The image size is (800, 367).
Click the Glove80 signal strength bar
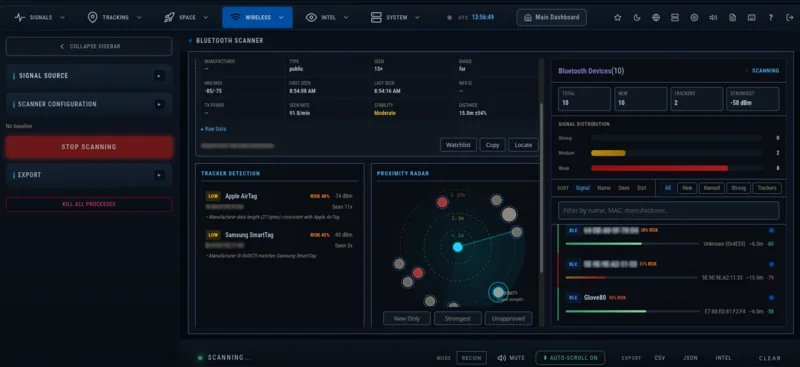(632, 311)
